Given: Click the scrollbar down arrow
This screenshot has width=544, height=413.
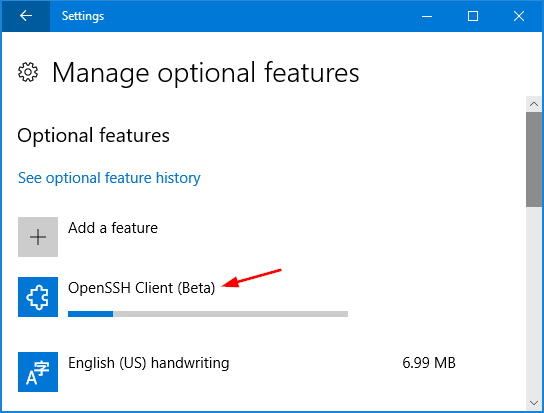Looking at the screenshot, I should pos(534,403).
